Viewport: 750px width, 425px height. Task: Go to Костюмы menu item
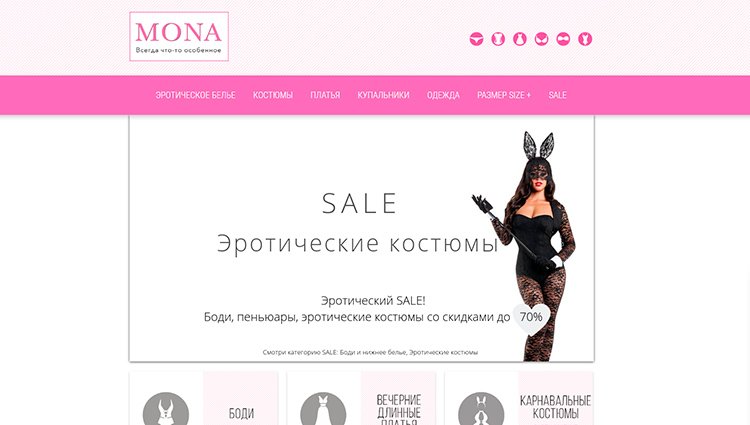273,95
